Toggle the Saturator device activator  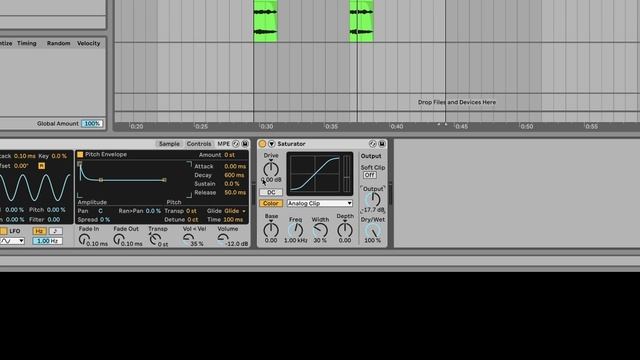262,144
